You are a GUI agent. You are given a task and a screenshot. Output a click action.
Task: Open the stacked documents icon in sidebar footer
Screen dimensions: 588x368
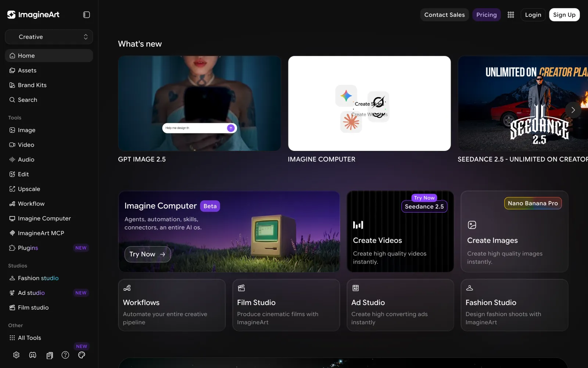(50, 355)
